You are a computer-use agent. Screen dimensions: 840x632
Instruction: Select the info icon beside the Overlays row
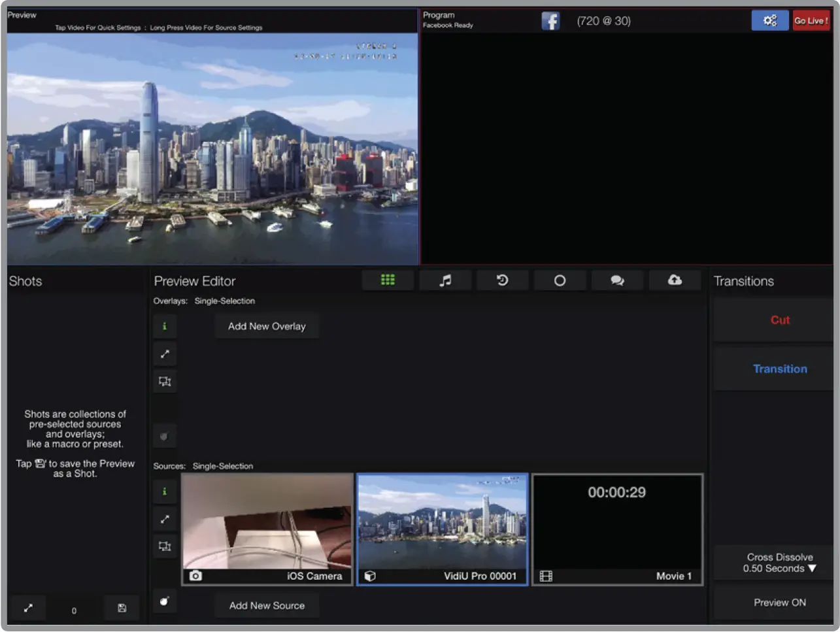point(164,325)
